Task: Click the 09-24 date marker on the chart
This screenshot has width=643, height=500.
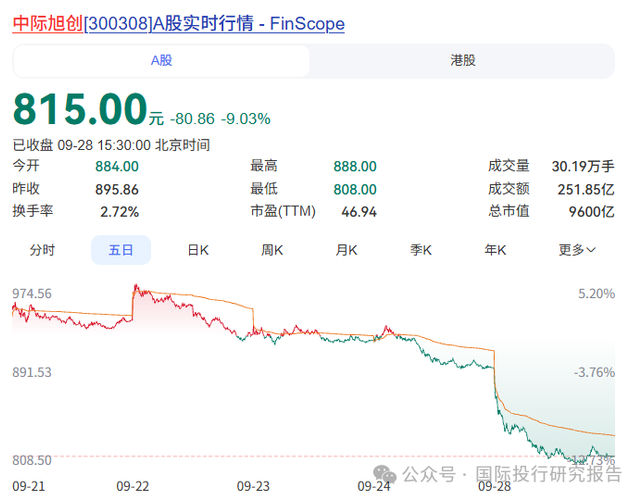Action: click(x=374, y=486)
